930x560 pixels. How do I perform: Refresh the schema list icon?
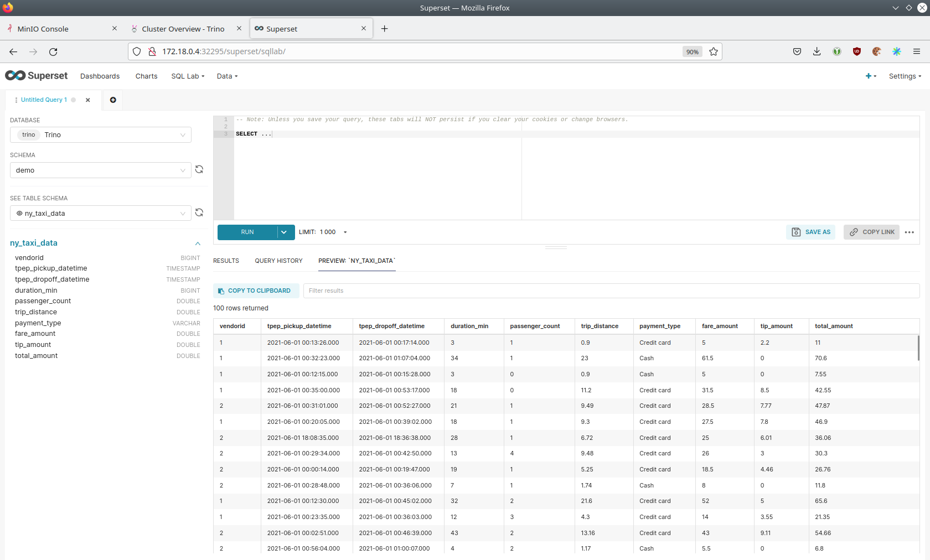[x=199, y=169]
